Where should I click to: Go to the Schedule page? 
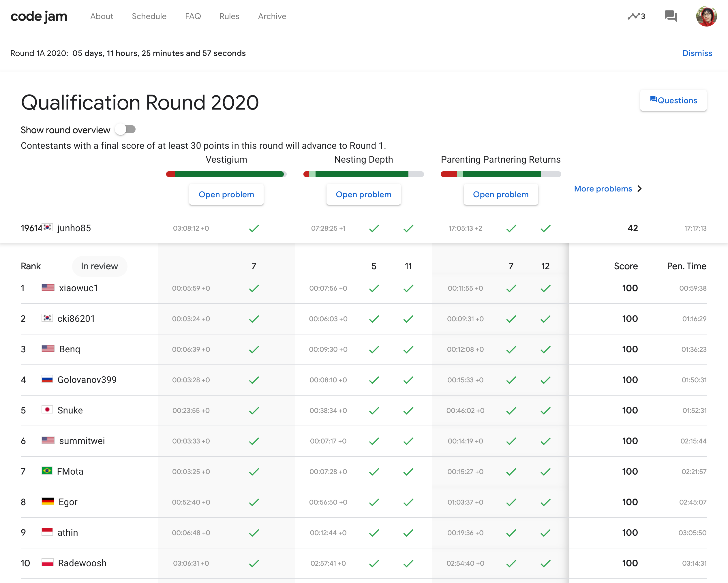(x=149, y=16)
